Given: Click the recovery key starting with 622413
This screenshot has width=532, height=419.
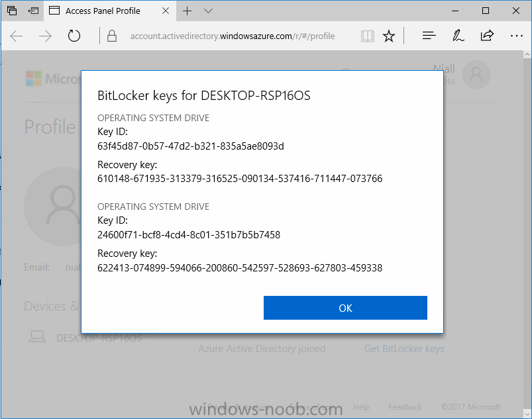Looking at the screenshot, I should 240,268.
